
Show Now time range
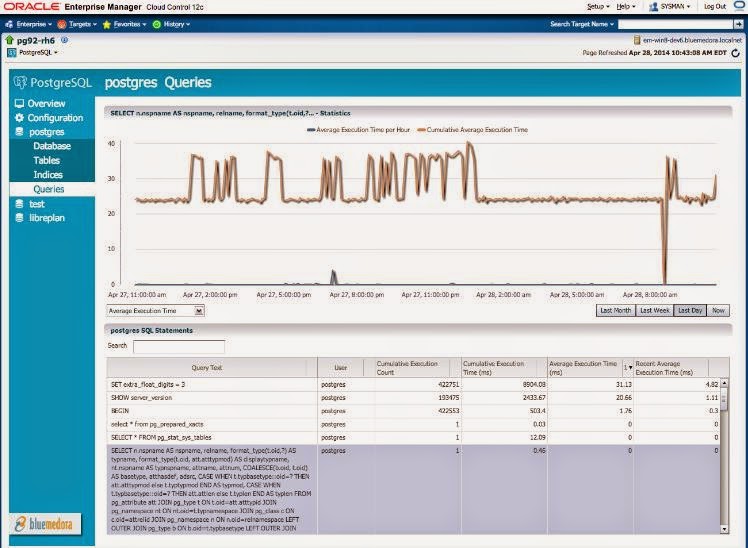pos(718,310)
